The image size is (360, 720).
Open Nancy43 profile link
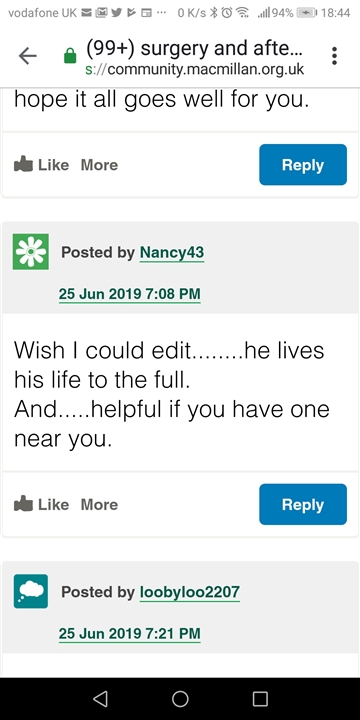(172, 253)
